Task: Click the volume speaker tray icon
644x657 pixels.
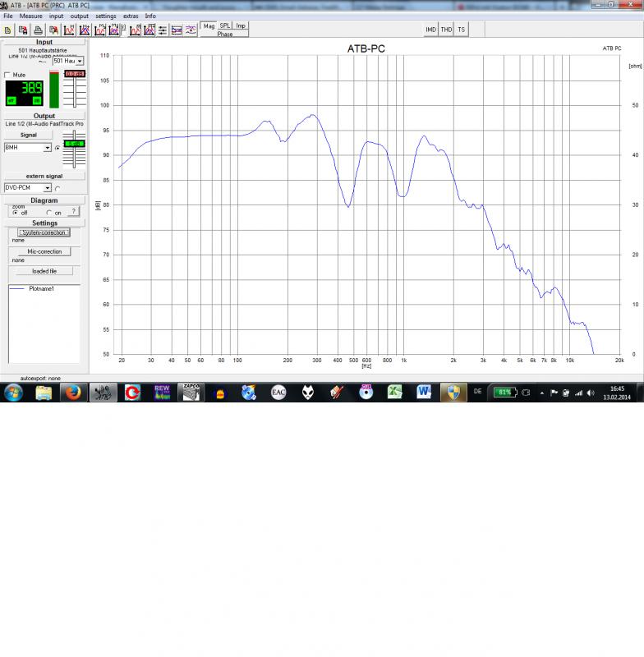Action: [591, 393]
